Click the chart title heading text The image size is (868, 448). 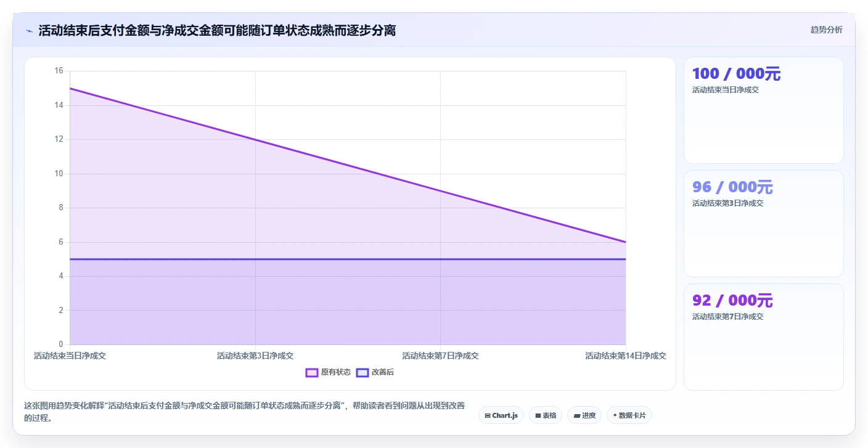217,30
